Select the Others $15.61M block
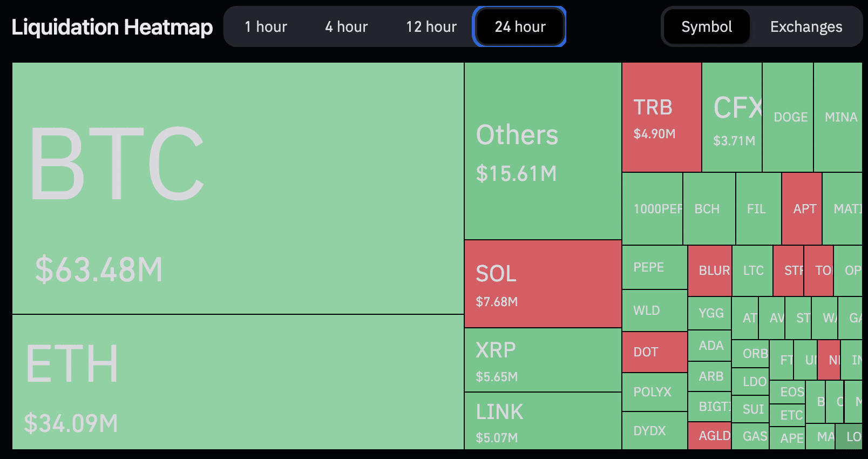Image resolution: width=868 pixels, height=459 pixels. [542, 151]
